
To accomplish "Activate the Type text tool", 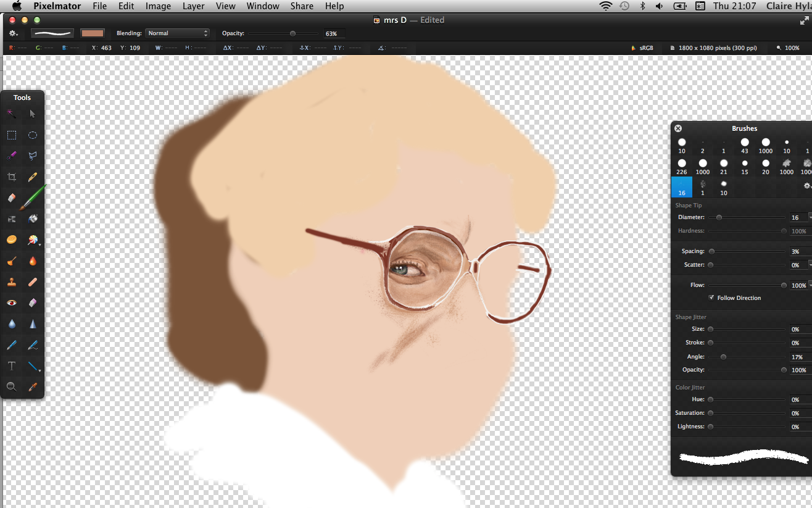I will tap(12, 366).
